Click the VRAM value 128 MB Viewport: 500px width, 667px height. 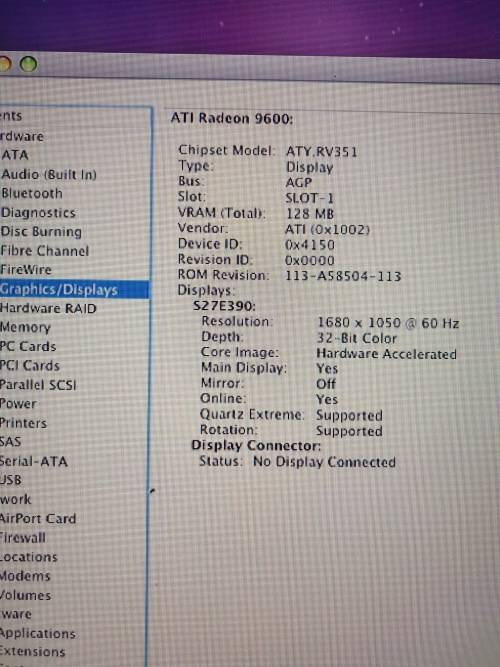(310, 214)
